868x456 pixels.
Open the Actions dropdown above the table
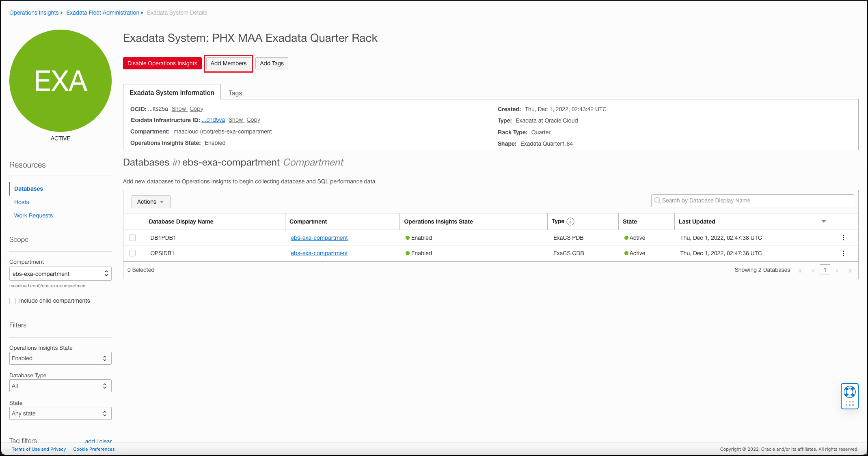150,202
